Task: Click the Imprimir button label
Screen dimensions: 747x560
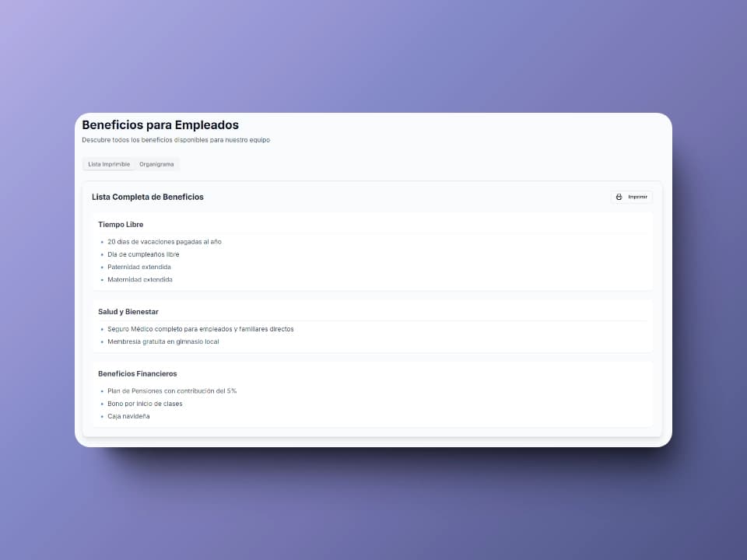Action: [637, 197]
